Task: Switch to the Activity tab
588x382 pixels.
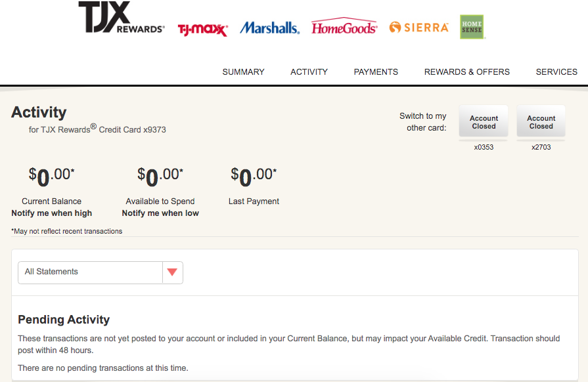Action: (x=309, y=72)
